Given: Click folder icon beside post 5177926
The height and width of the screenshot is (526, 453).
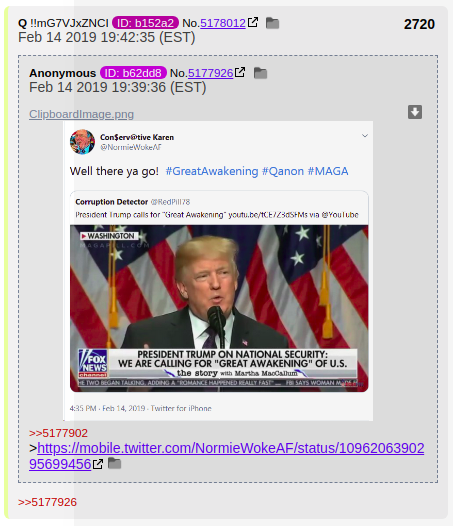Looking at the screenshot, I should tap(260, 73).
